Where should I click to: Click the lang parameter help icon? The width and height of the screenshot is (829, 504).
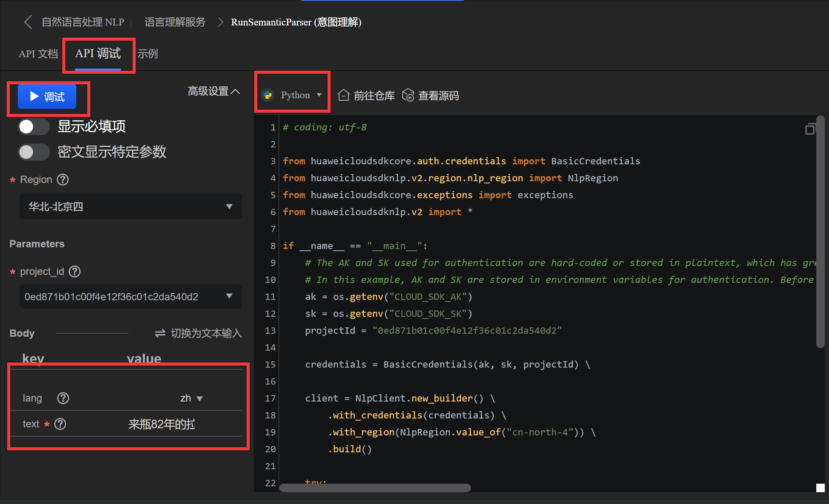click(x=63, y=398)
